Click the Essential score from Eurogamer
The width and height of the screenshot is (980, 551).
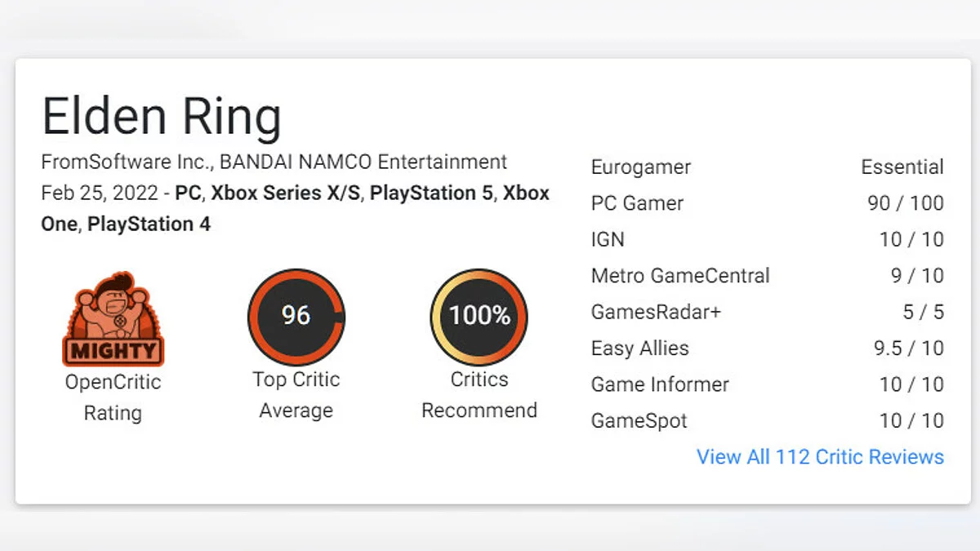[x=902, y=167]
